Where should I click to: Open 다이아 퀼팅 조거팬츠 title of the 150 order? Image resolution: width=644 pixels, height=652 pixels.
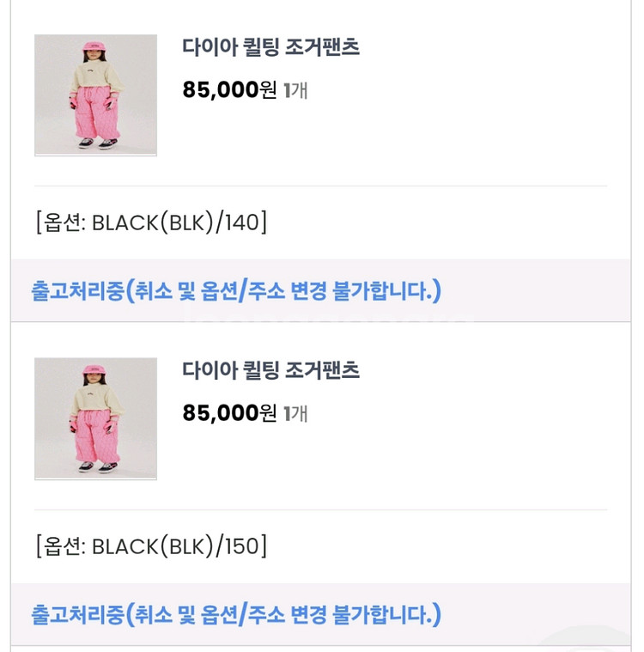[270, 371]
